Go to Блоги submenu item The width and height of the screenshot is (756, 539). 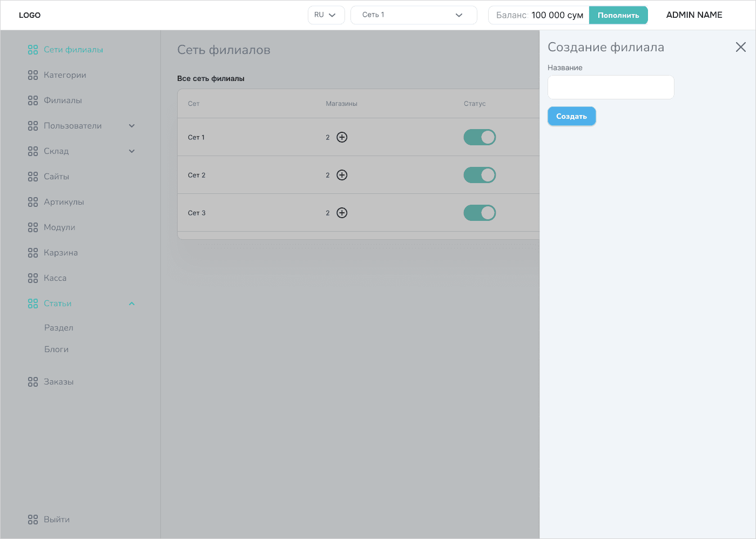(56, 349)
